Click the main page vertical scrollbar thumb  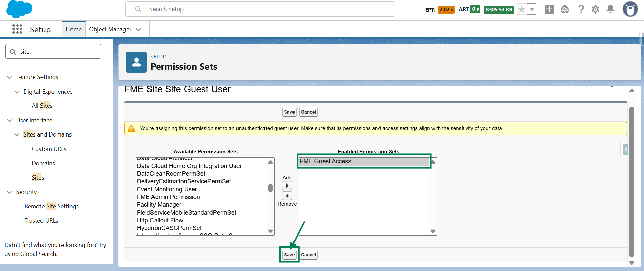tap(632, 182)
